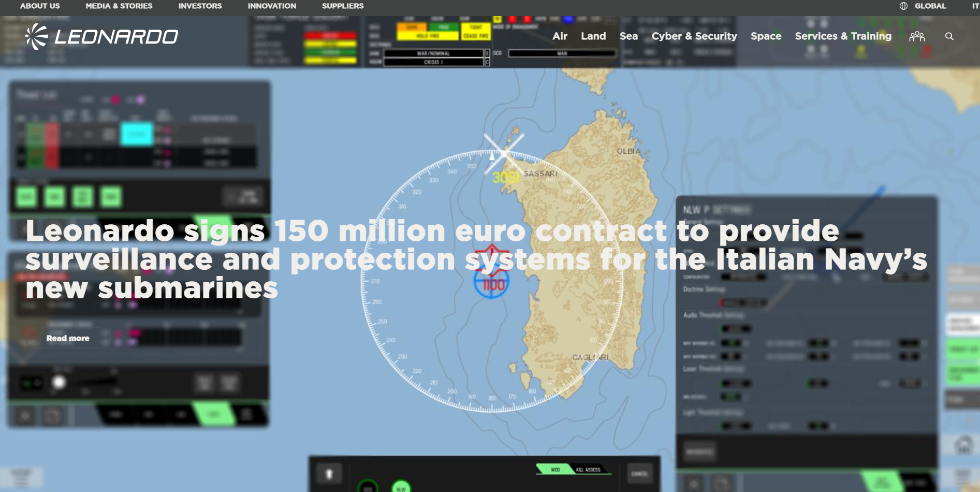980x492 pixels.
Task: Click the Leonardo logo
Action: click(x=101, y=37)
